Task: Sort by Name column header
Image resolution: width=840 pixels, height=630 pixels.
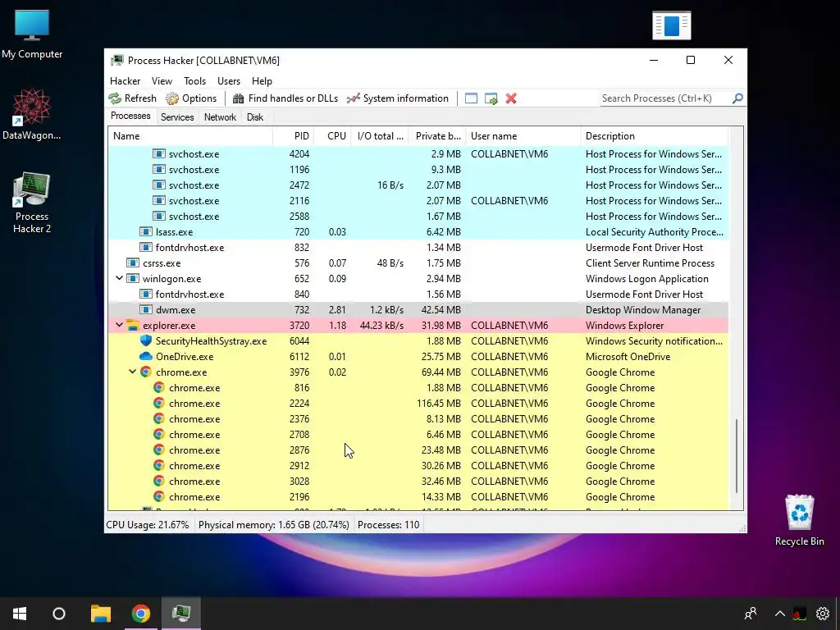Action: (190, 136)
